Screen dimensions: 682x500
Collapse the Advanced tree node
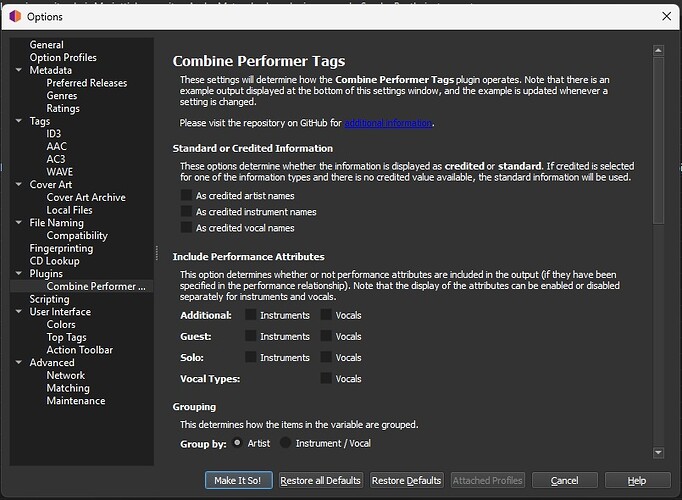click(x=19, y=363)
